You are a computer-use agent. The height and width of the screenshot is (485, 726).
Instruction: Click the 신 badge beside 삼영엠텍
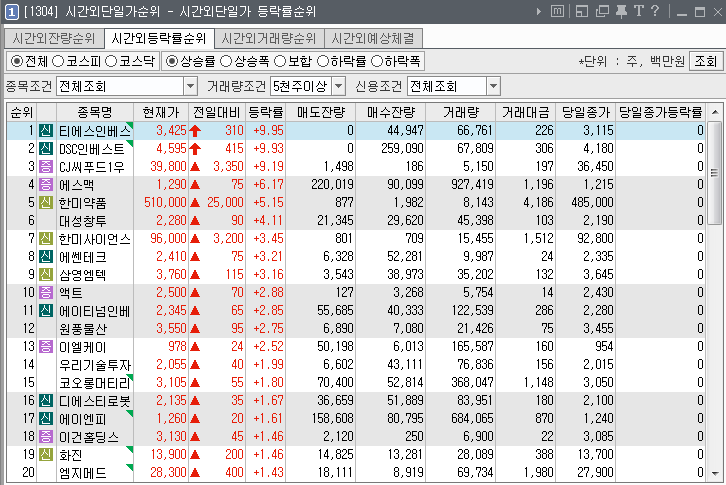[x=45, y=275]
